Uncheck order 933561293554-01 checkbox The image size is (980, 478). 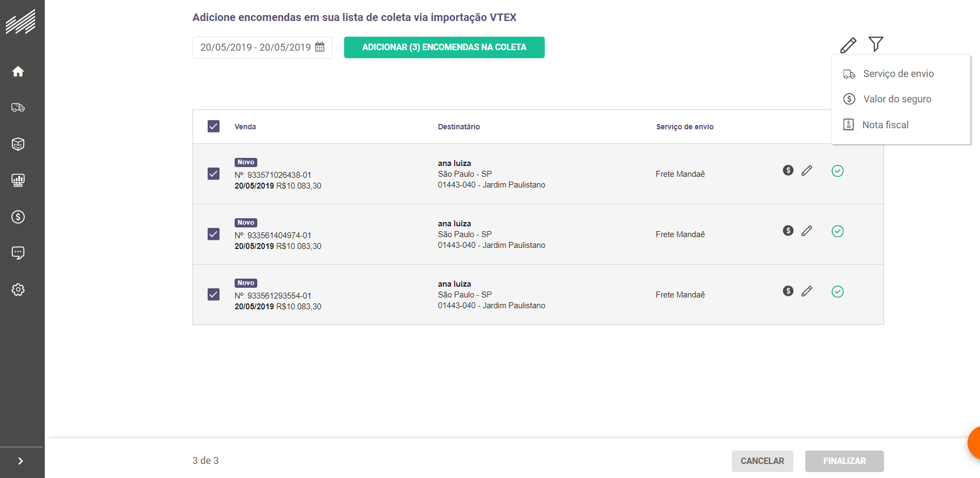(x=214, y=294)
